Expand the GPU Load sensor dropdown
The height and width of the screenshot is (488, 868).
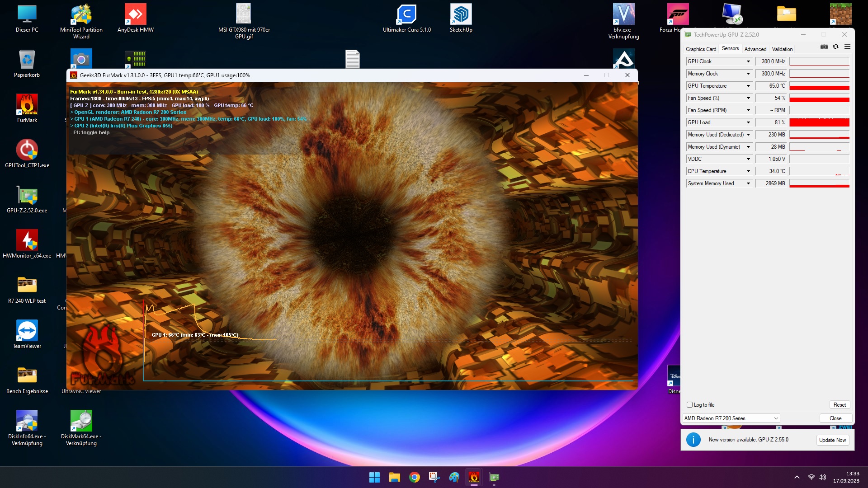pos(748,122)
